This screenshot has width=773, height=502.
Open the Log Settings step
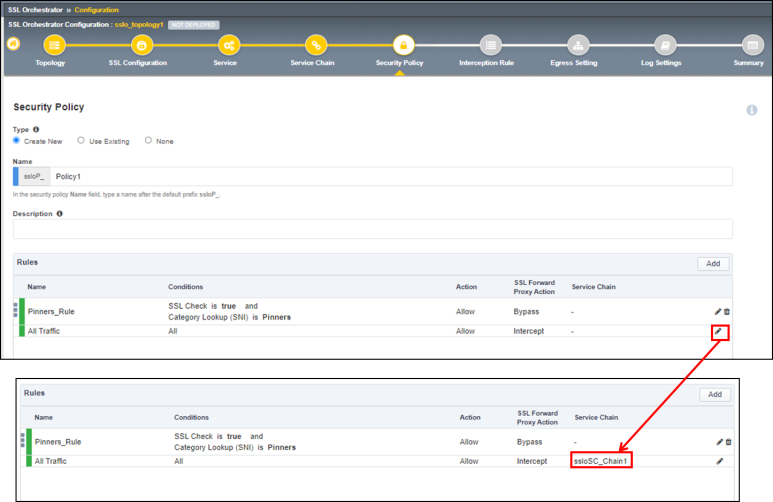[x=665, y=45]
